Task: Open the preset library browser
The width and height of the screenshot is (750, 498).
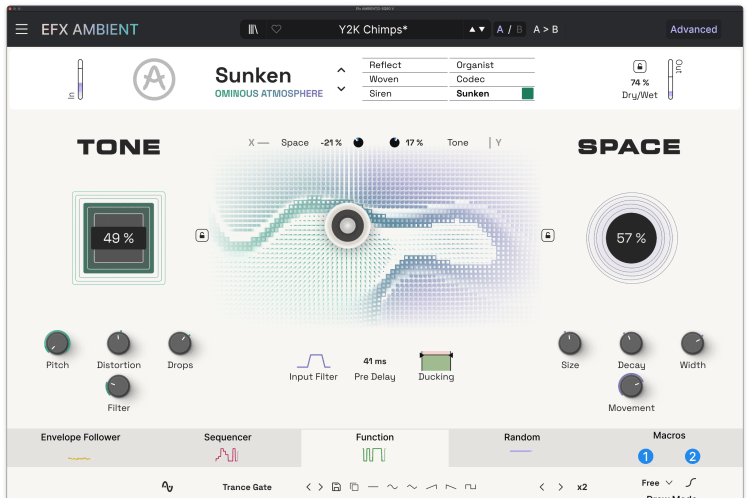Action: (253, 29)
